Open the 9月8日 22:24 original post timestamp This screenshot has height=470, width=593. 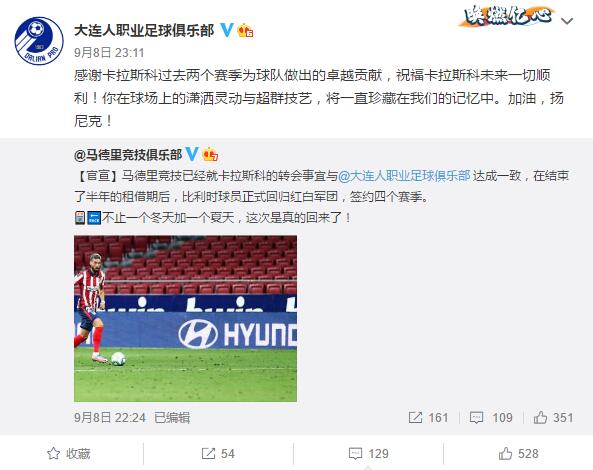coord(110,417)
